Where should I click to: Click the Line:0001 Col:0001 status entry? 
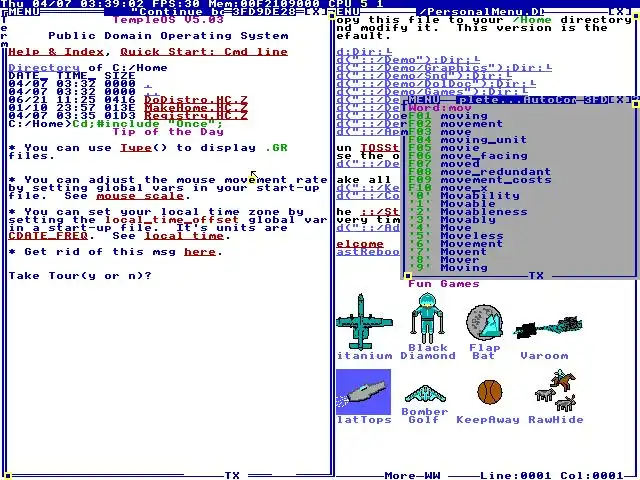tap(552, 476)
